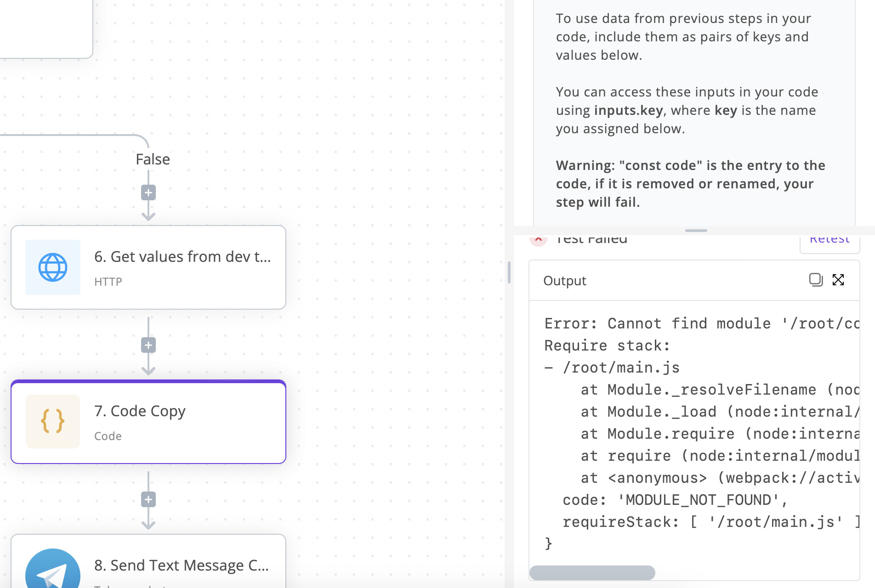Click the horizontal scrollbar in Output

592,573
